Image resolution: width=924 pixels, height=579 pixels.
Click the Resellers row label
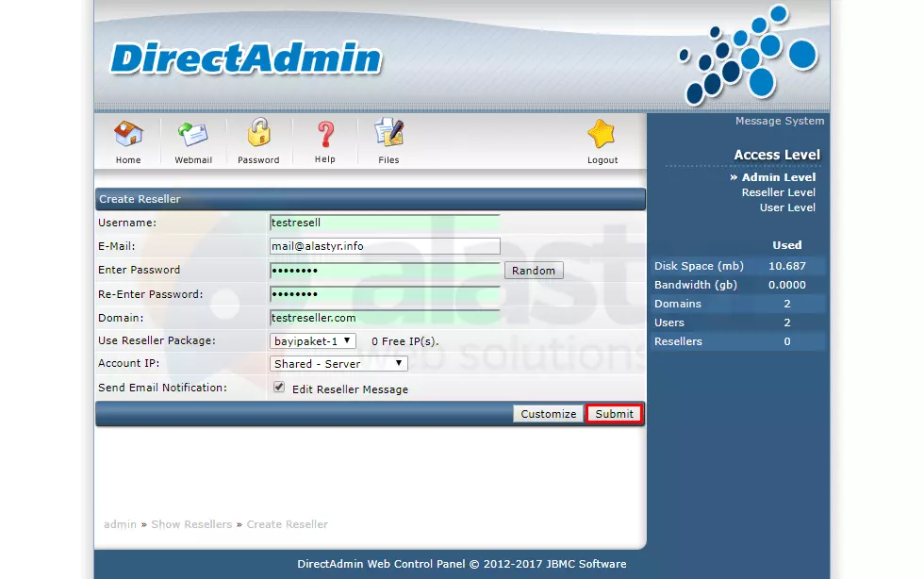(x=678, y=342)
